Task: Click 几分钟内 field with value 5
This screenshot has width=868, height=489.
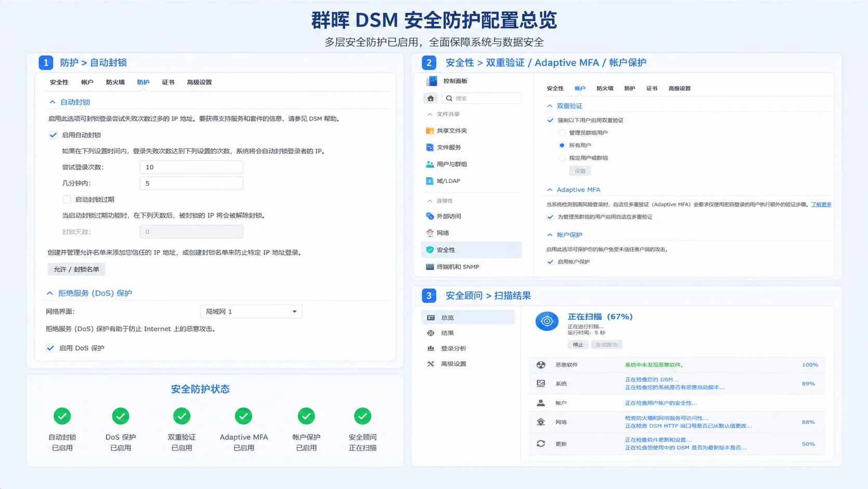Action: click(192, 183)
